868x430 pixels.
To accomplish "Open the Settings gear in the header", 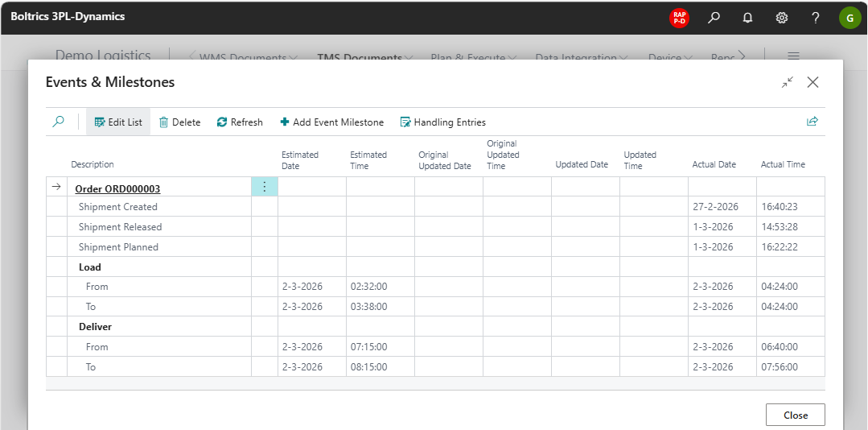I will coord(781,17).
